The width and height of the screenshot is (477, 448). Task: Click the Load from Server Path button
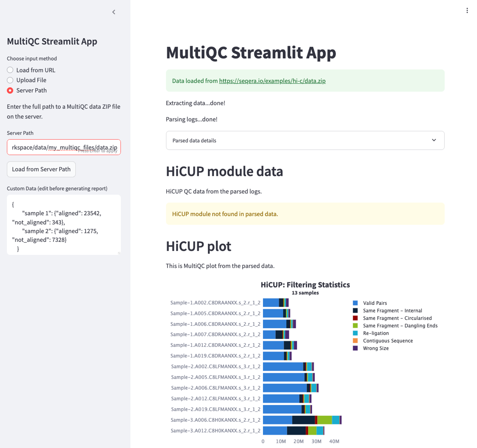[x=41, y=169]
